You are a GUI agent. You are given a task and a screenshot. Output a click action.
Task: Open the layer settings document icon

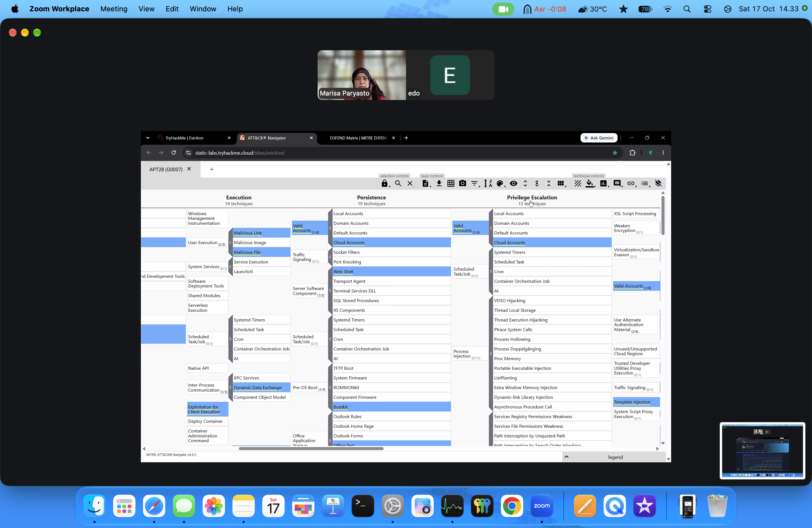pos(425,184)
